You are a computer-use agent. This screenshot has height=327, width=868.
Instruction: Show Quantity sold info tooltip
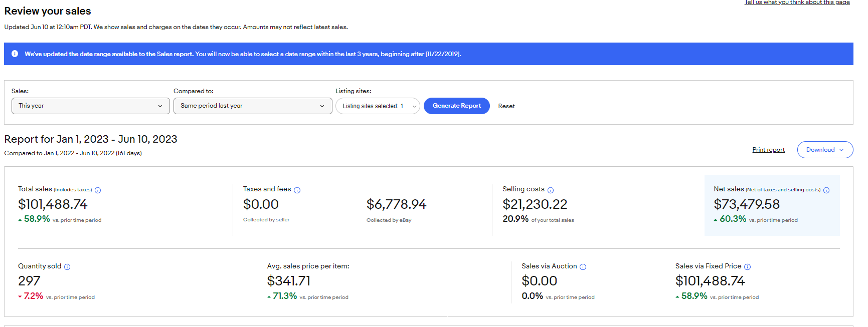tap(67, 267)
